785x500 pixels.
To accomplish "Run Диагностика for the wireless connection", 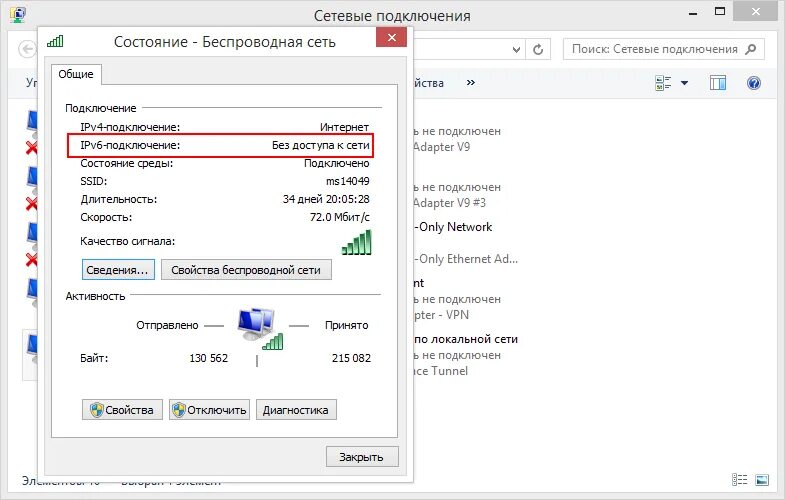I will (297, 410).
